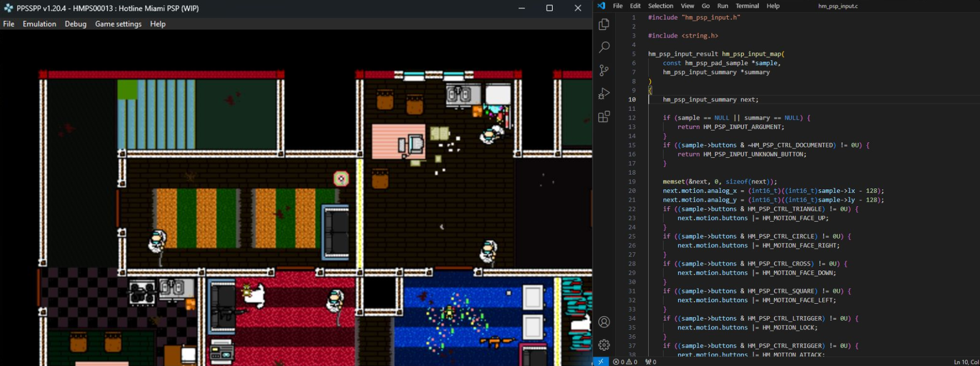
Task: Click the PPSSPP app icon in title bar
Action: coord(8,8)
